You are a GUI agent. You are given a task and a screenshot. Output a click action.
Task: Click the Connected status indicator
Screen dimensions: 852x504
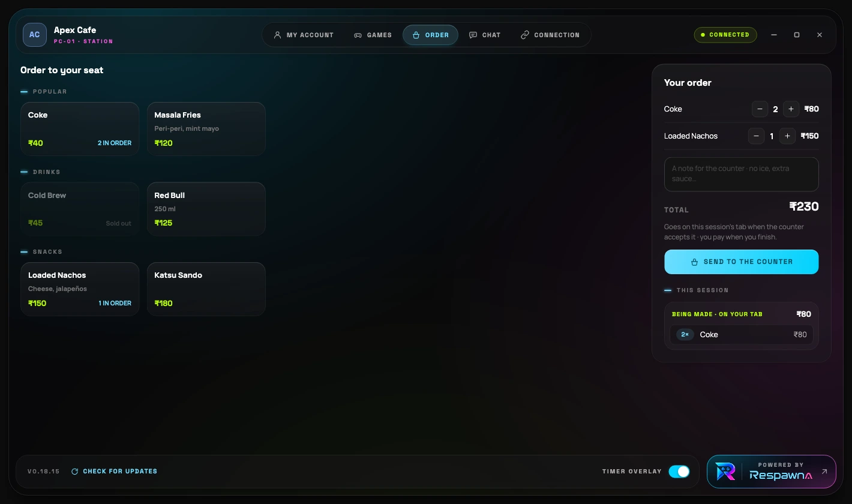point(725,35)
